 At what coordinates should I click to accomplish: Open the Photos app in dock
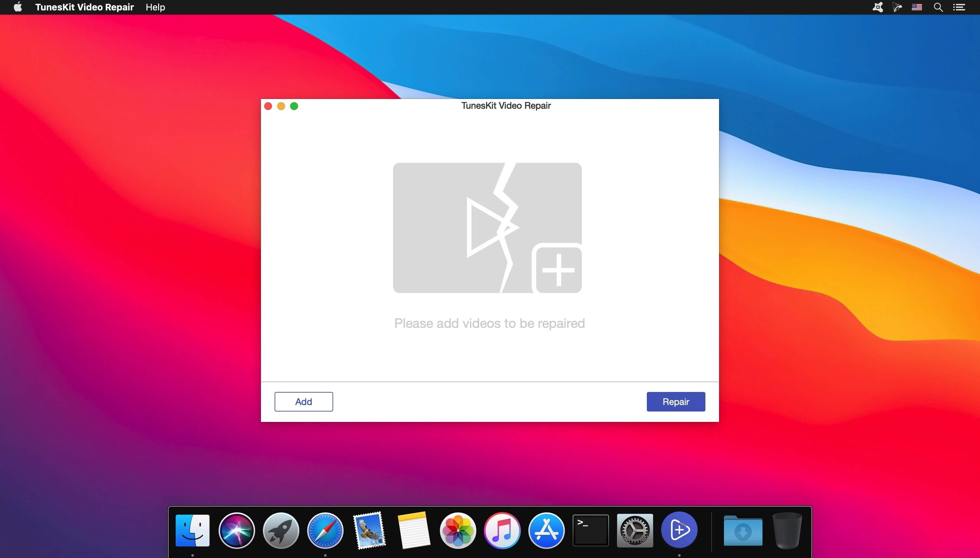458,530
